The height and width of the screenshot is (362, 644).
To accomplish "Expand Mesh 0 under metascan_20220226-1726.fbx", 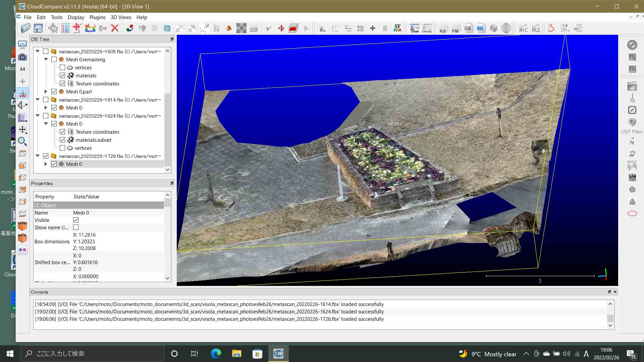I will coord(46,164).
